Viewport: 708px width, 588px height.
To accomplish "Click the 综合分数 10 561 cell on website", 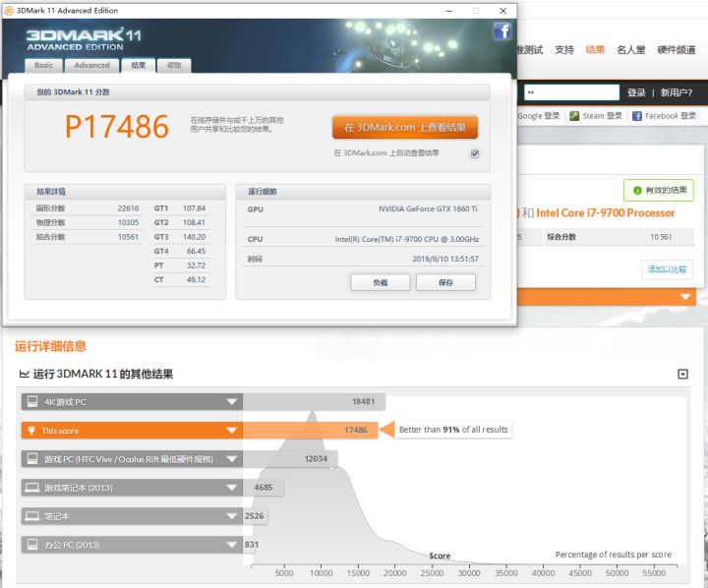I will [619, 237].
